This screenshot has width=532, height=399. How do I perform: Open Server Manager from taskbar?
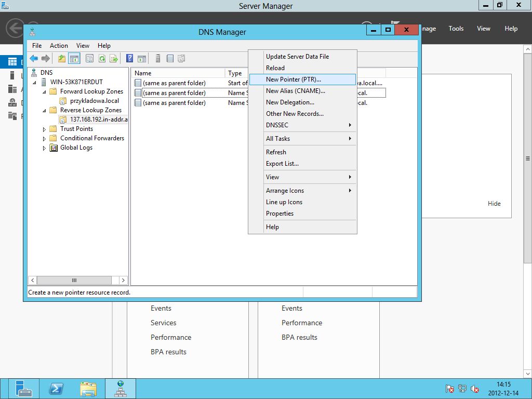(23, 389)
